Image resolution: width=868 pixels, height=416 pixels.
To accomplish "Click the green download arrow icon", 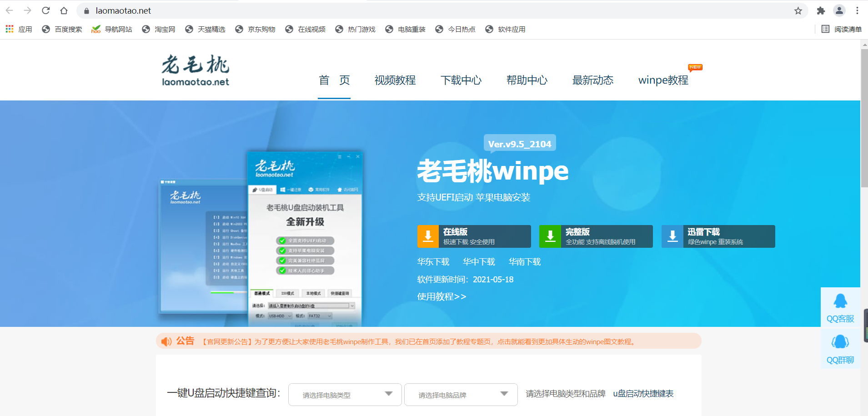I will pos(550,236).
